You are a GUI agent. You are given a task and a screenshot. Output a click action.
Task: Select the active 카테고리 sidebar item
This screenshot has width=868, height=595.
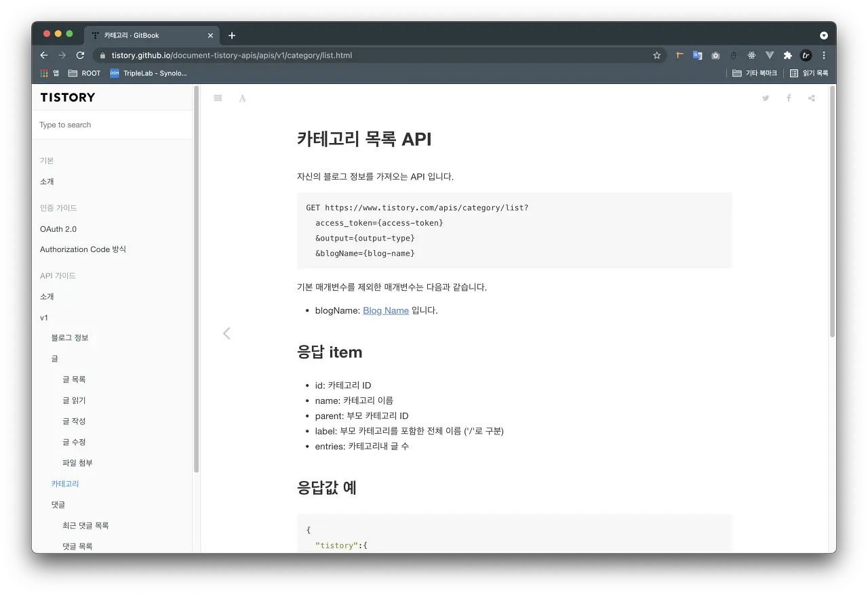click(65, 484)
